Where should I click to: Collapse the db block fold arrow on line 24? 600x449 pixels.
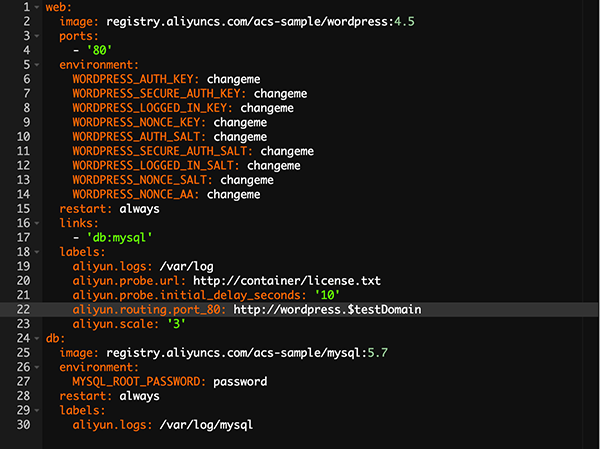point(37,338)
